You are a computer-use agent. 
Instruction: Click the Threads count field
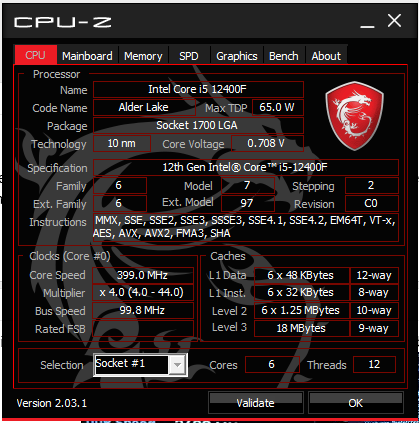point(374,364)
